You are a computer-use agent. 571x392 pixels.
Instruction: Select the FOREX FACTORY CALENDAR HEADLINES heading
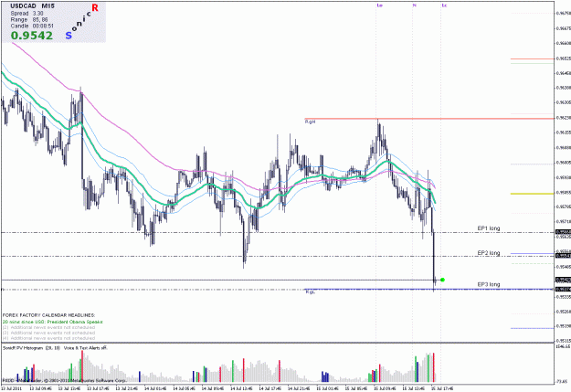48,314
